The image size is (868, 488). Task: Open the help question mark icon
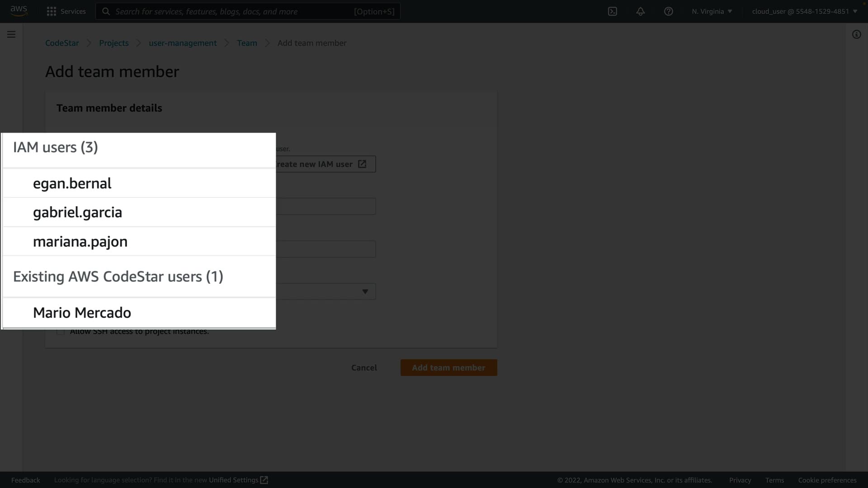[668, 11]
